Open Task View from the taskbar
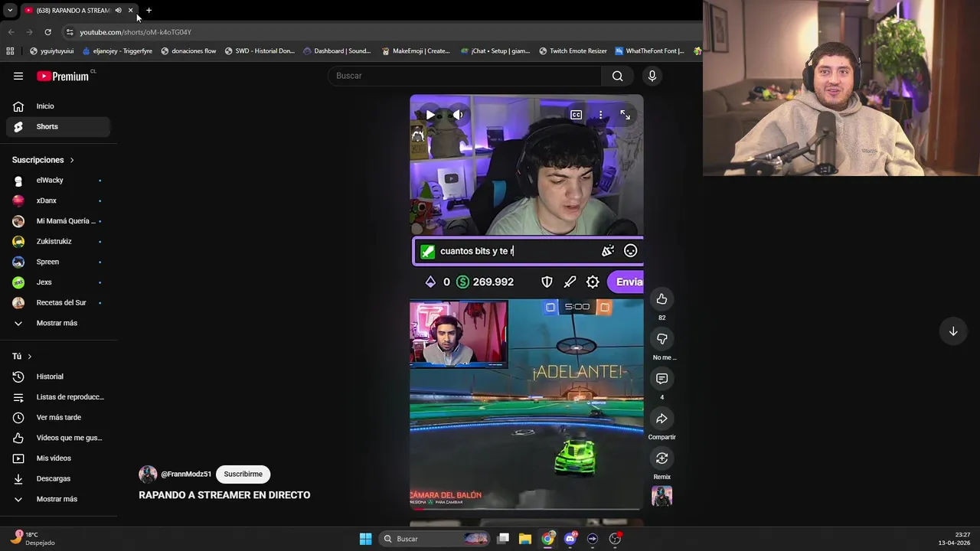Image resolution: width=980 pixels, height=551 pixels. (503, 539)
